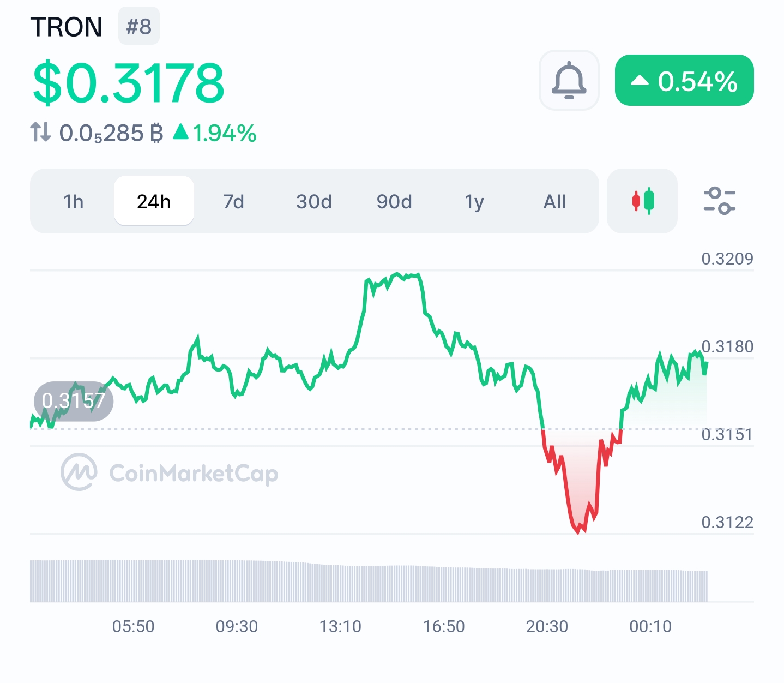Image resolution: width=784 pixels, height=683 pixels.
Task: Toggle candlestick chart view icon
Action: click(x=642, y=201)
